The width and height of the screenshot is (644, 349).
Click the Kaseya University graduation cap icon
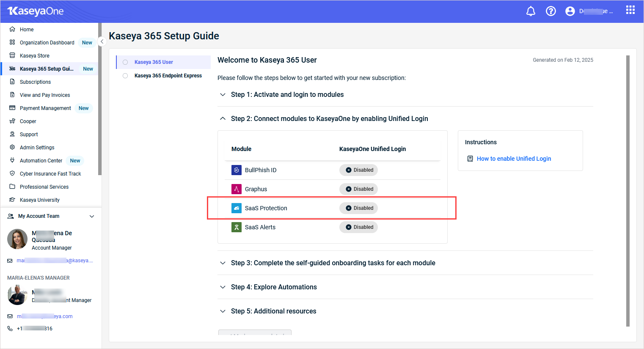coord(12,200)
